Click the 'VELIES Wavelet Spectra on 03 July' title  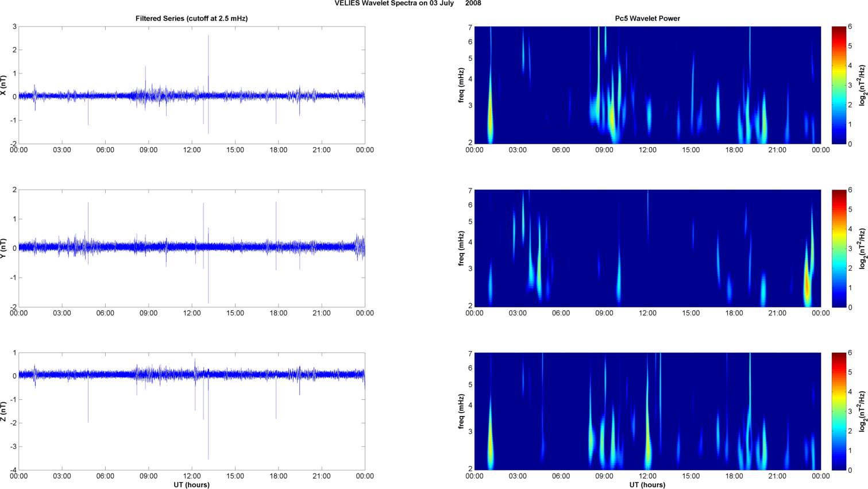pos(395,3)
